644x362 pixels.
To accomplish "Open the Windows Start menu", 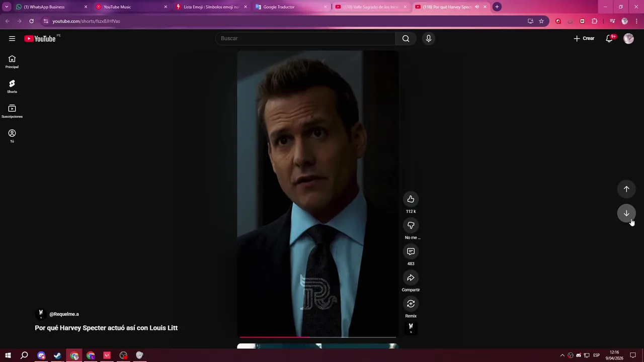I will (8, 355).
